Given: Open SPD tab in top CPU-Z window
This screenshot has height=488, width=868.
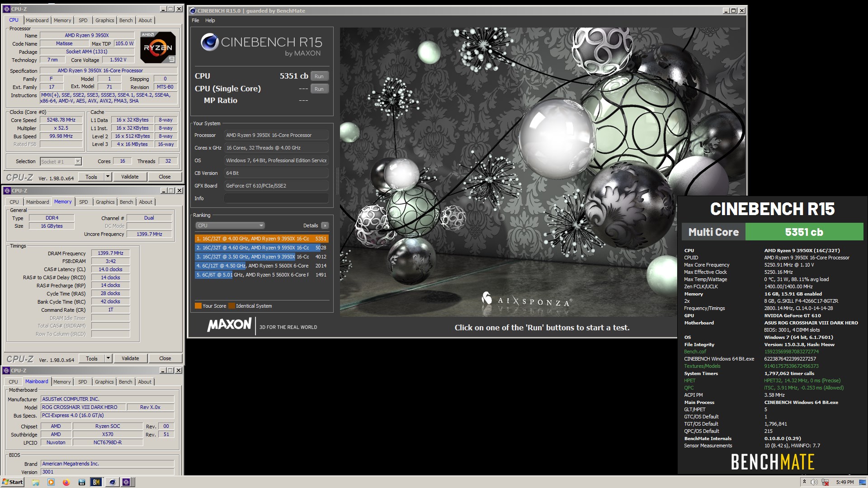Looking at the screenshot, I should tap(83, 20).
